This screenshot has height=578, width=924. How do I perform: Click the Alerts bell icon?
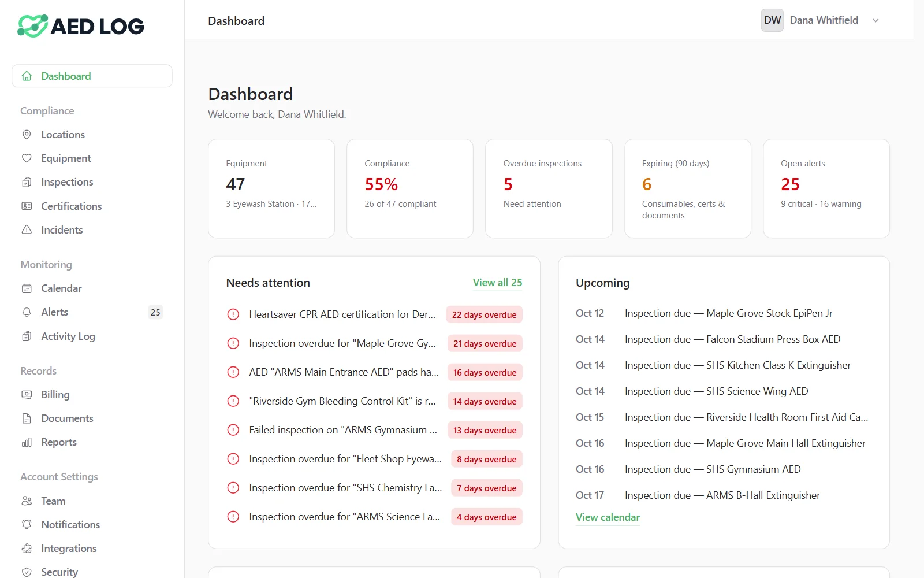pyautogui.click(x=27, y=312)
